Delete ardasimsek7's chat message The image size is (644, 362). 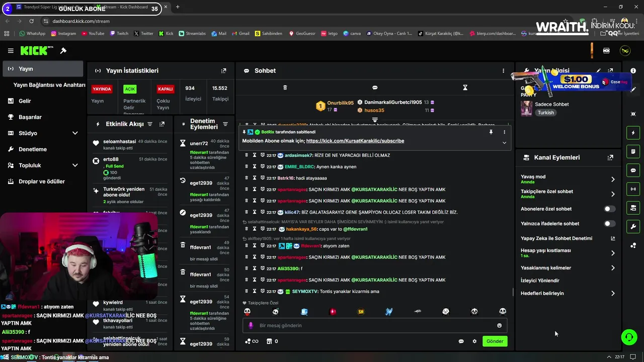pyautogui.click(x=247, y=155)
